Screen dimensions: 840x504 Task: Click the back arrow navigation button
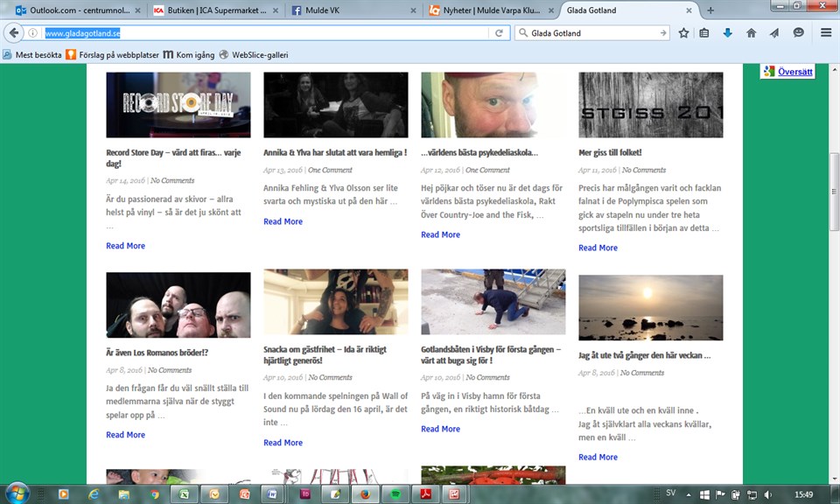pos(14,33)
